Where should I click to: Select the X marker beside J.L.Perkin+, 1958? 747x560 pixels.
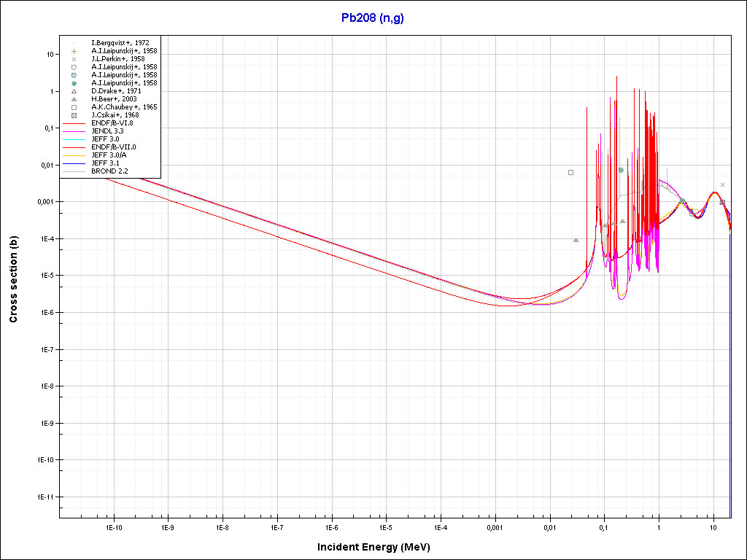[x=74, y=59]
